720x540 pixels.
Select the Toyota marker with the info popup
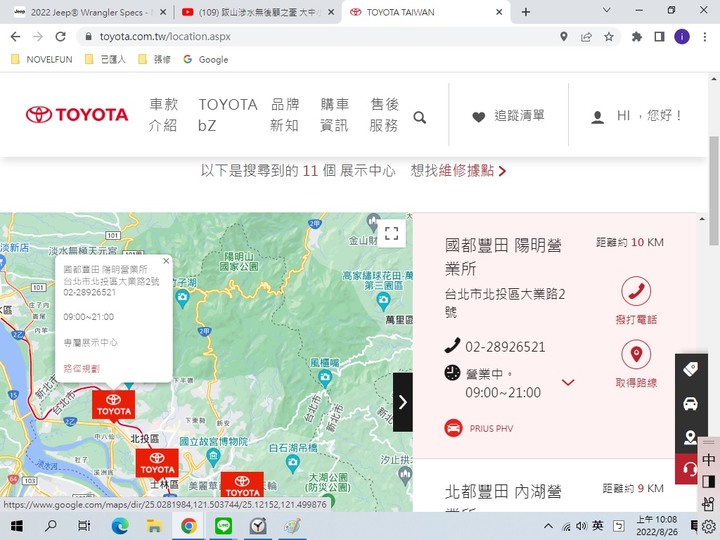click(113, 406)
